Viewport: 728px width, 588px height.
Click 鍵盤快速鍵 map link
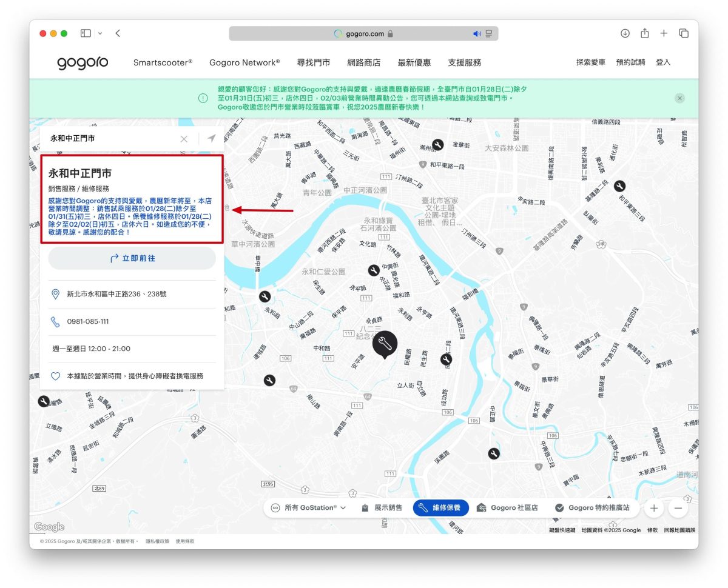click(x=562, y=530)
